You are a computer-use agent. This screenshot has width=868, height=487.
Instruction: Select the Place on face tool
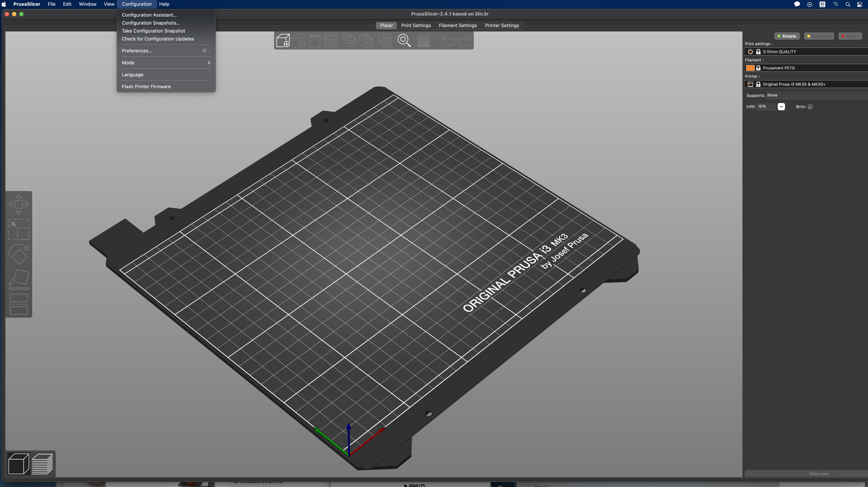pos(19,279)
